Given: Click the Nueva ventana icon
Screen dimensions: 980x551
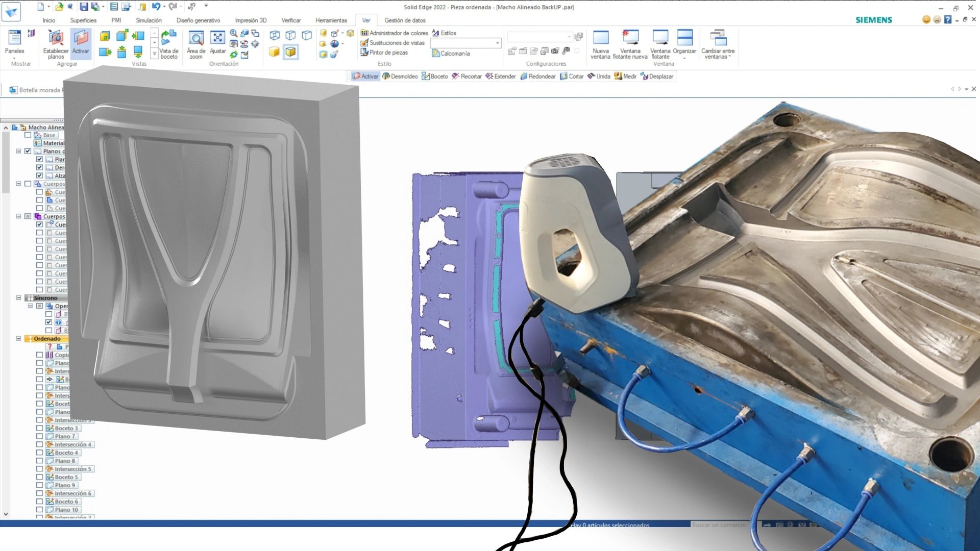Looking at the screenshot, I should tap(600, 44).
